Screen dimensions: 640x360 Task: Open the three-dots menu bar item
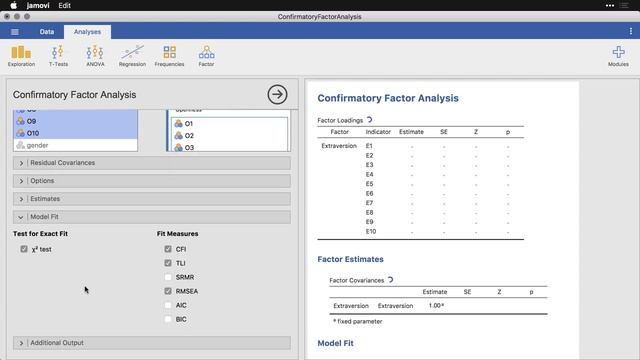pos(610,5)
